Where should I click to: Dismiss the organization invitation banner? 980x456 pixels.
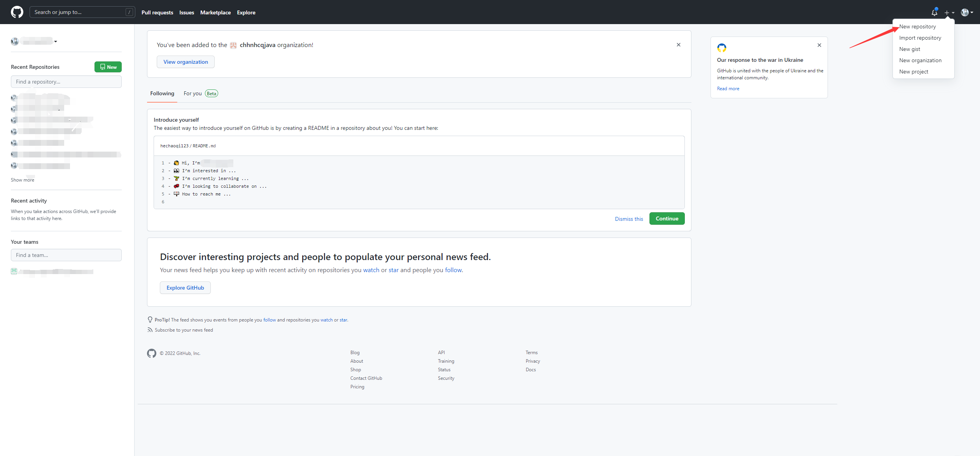(678, 45)
